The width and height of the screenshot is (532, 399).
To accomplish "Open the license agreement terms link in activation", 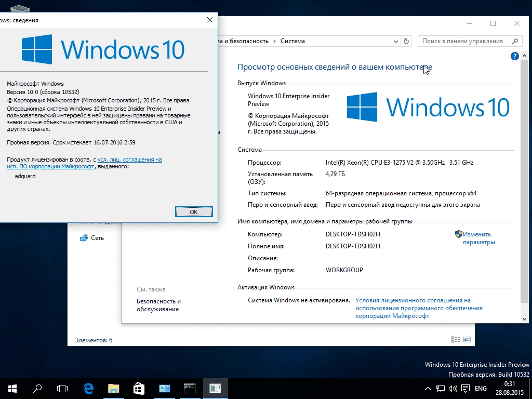I will click(419, 308).
